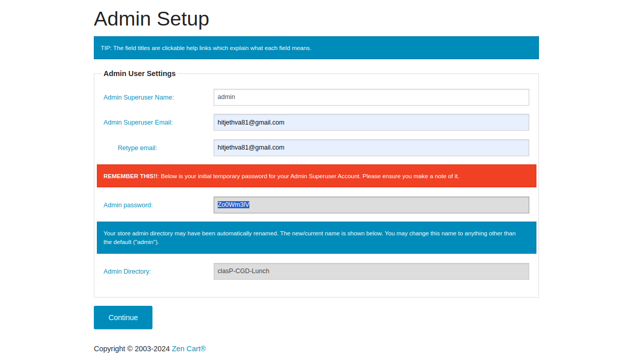Click the grey Admin password field
Screen dimensions: 644x364
coord(388,205)
